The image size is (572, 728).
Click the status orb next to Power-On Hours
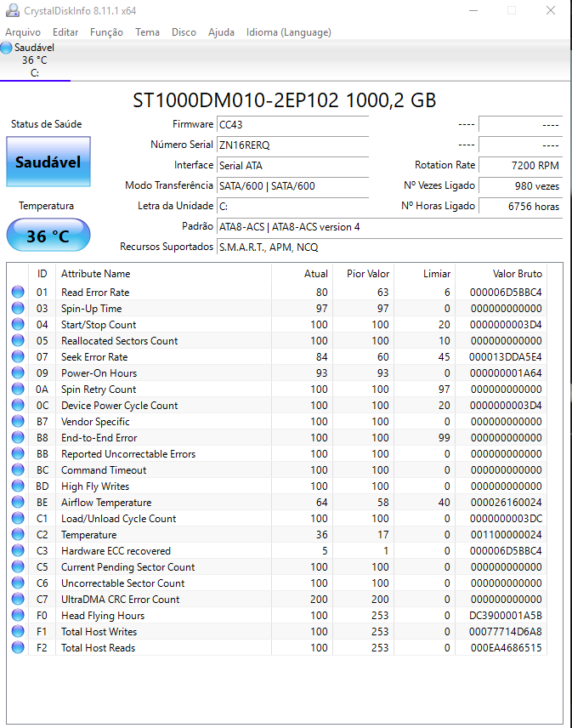(18, 373)
